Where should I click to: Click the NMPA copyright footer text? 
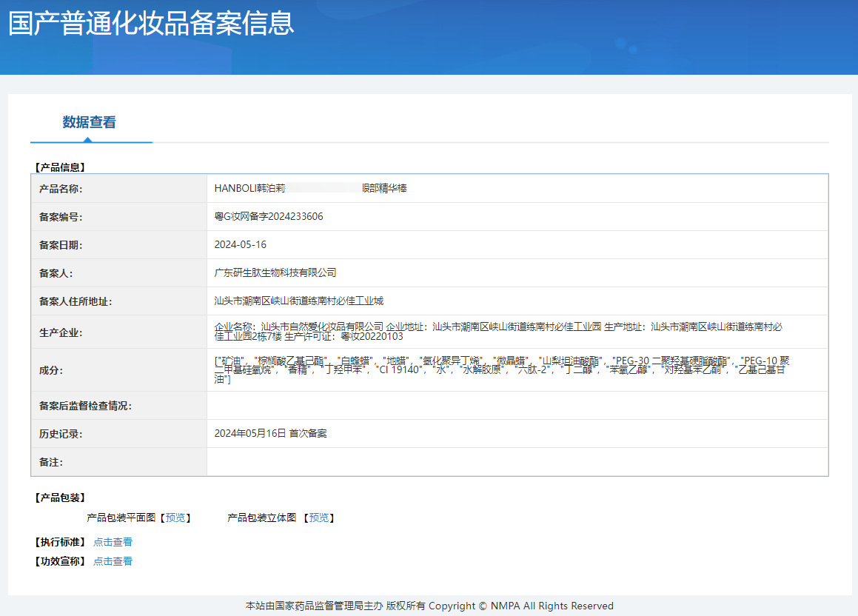click(x=429, y=606)
